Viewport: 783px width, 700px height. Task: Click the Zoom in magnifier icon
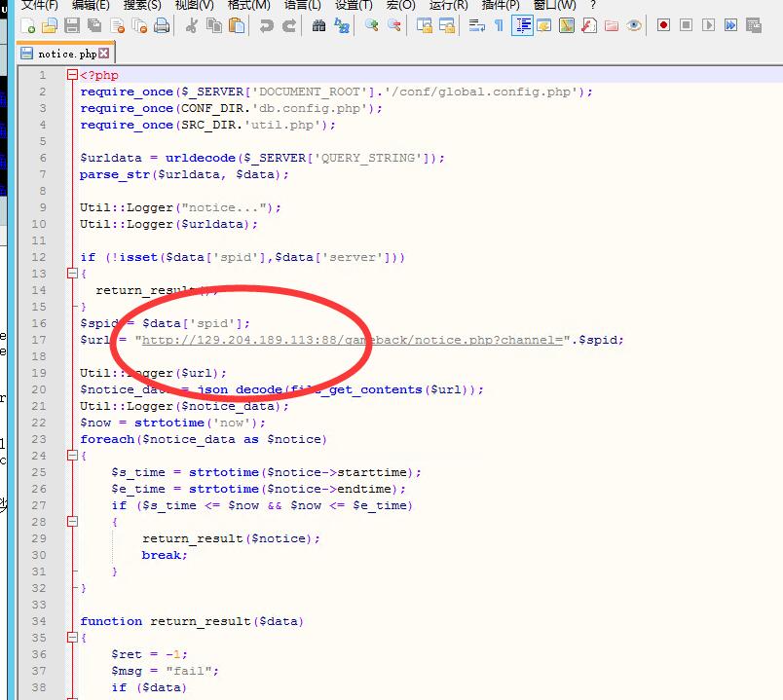(371, 25)
